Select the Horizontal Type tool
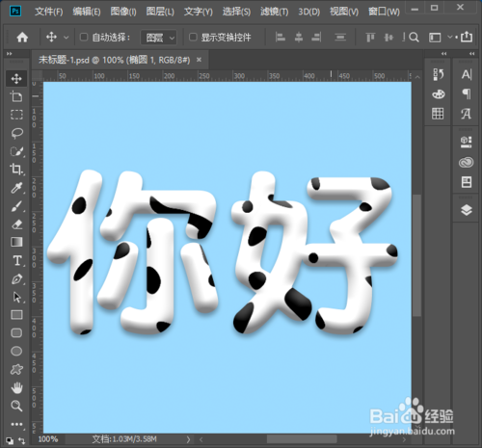The image size is (482, 448). (x=17, y=260)
